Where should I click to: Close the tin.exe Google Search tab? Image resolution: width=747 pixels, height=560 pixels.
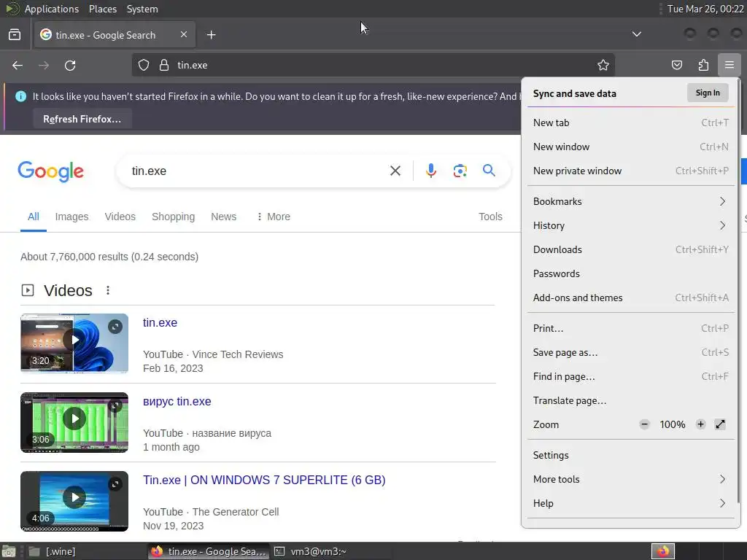(184, 34)
